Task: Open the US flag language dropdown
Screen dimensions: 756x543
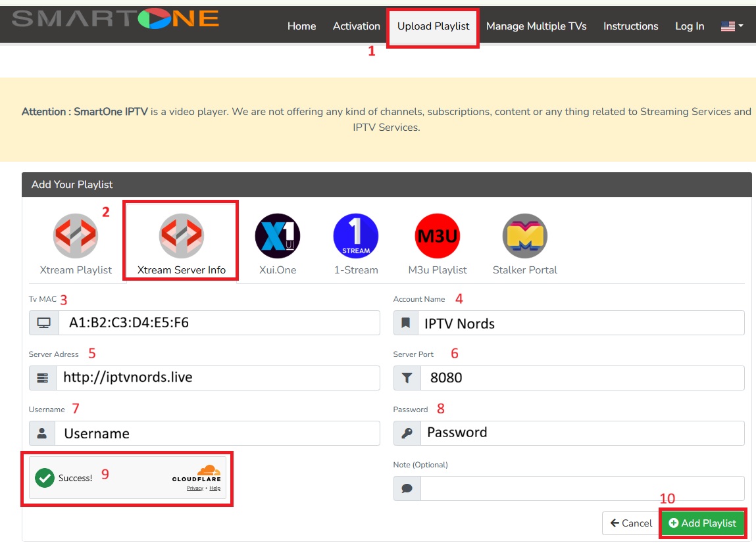Action: coord(732,26)
